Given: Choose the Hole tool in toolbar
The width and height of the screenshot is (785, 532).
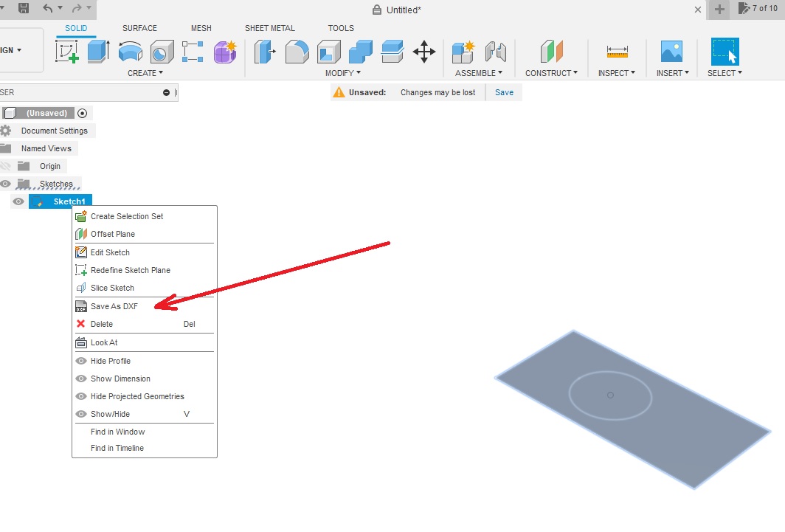Looking at the screenshot, I should 162,52.
